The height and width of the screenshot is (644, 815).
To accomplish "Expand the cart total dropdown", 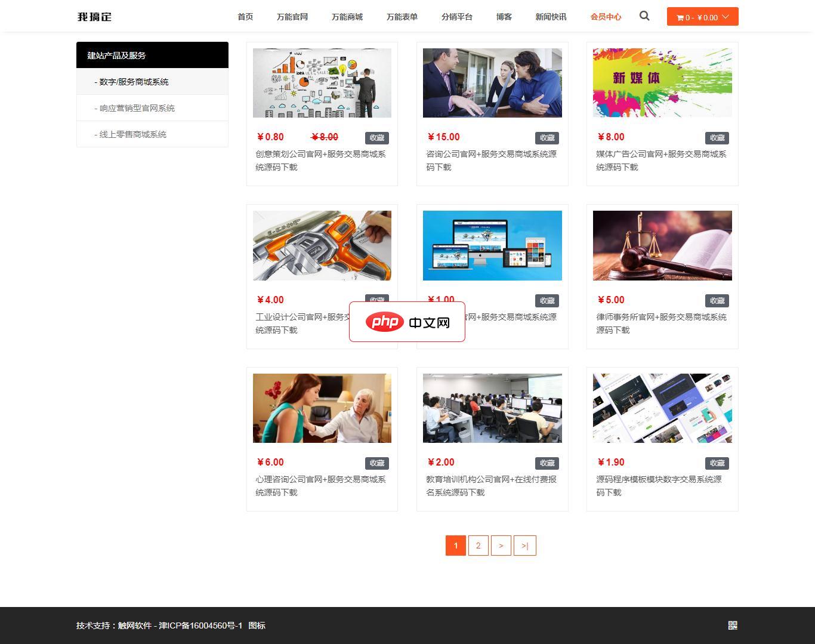I will 726,17.
